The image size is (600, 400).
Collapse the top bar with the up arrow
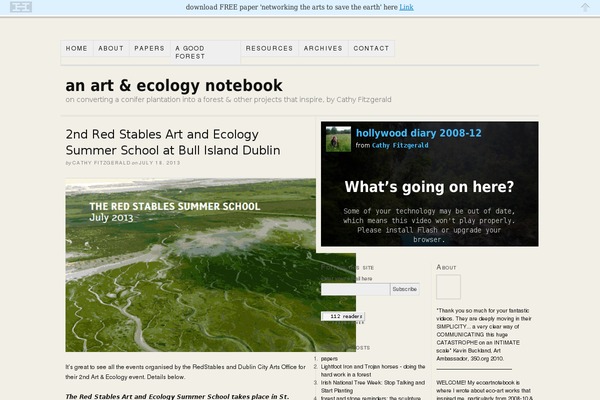(x=585, y=7)
